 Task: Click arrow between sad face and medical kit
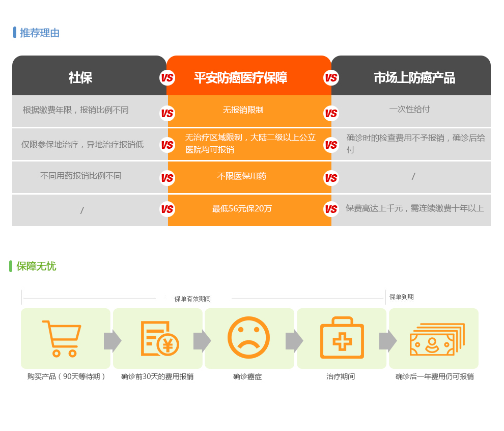(x=294, y=341)
